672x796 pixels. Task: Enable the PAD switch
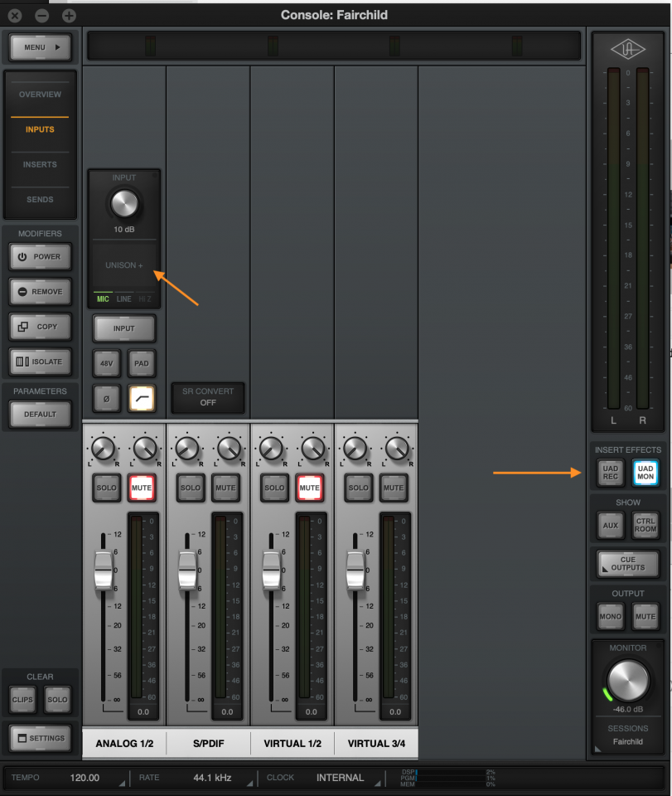point(142,363)
